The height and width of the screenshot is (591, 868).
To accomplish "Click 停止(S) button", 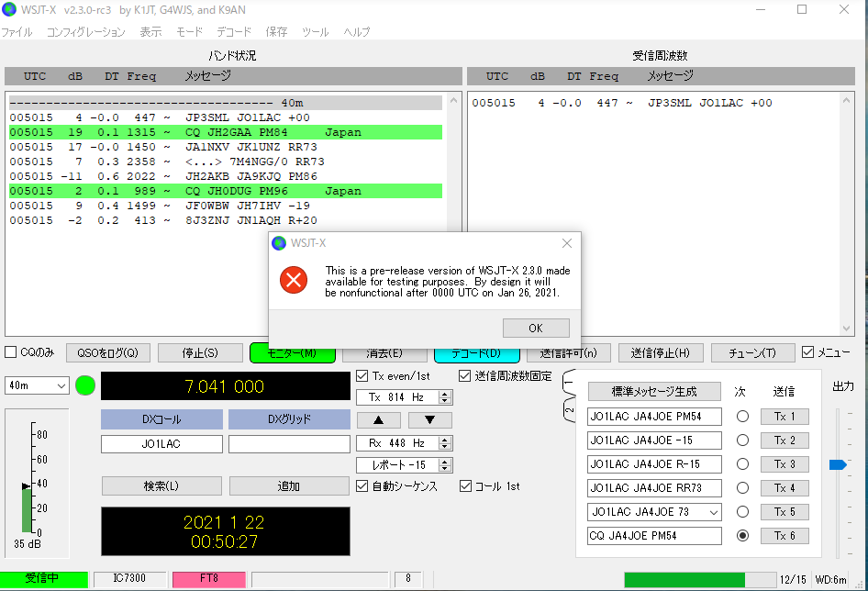I will [200, 352].
